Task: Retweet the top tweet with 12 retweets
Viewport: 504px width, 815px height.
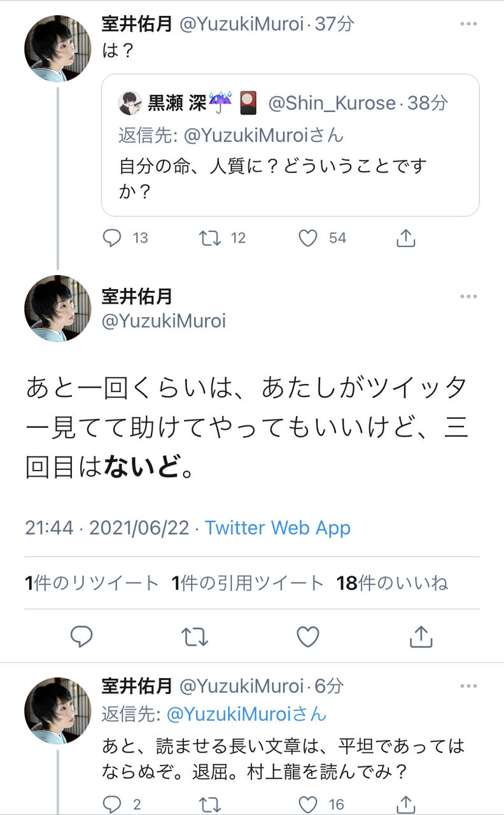Action: (210, 238)
